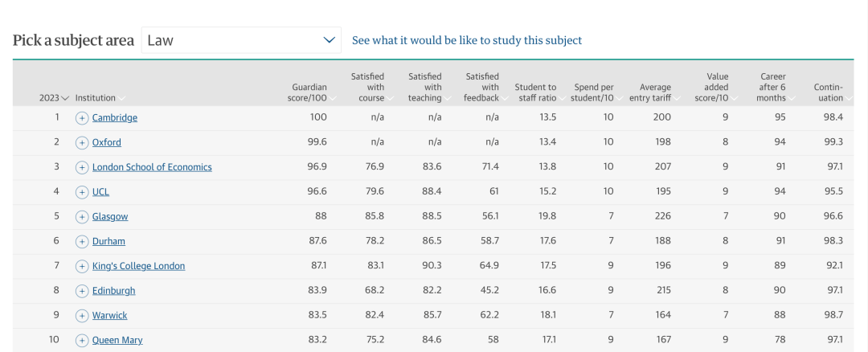Viewport: 868px width, 352px height.
Task: Sort by Institution column header
Action: [100, 98]
